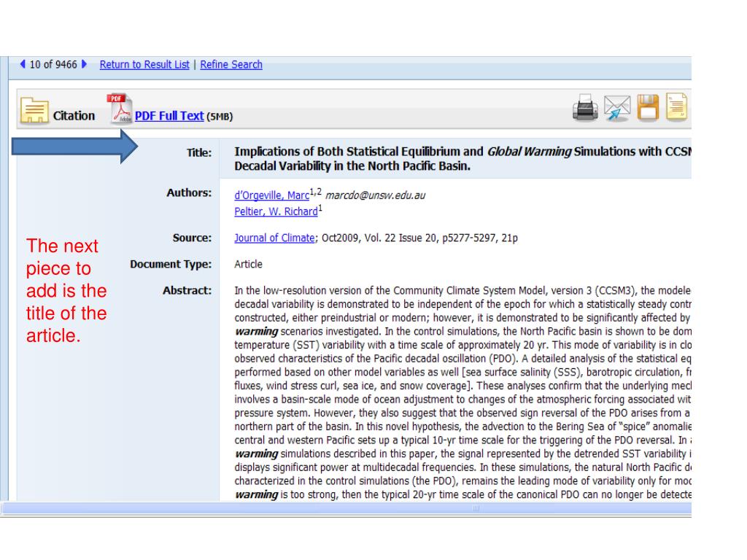Click the '10 of 9466' result counter
The image size is (747, 560).
(53, 64)
